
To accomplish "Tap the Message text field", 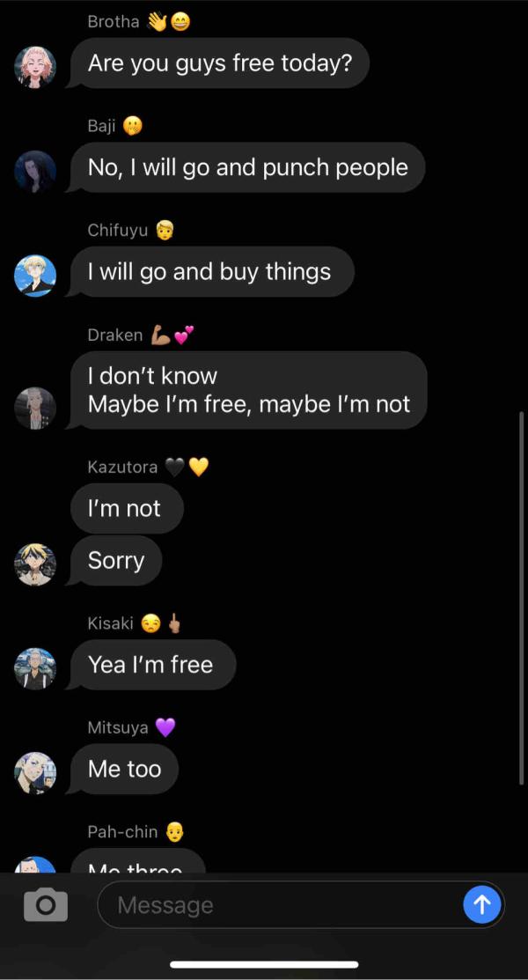I will tap(301, 904).
